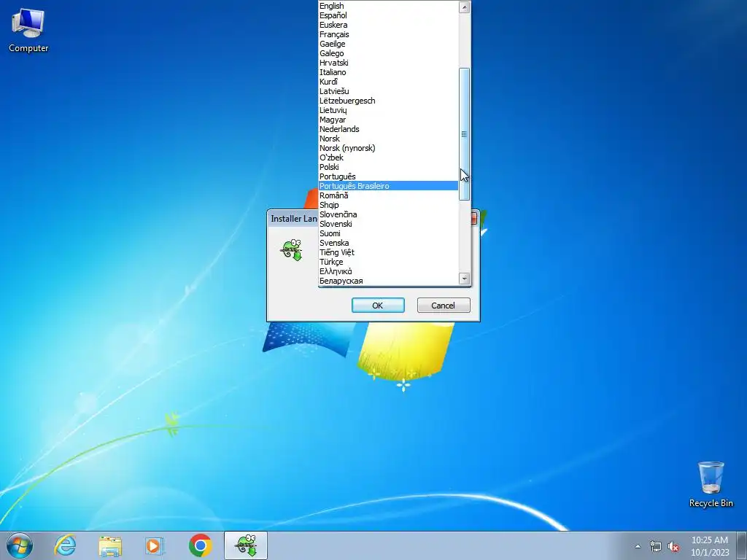This screenshot has width=747, height=560.
Task: Choose Ελληνικά from the list
Action: click(388, 271)
